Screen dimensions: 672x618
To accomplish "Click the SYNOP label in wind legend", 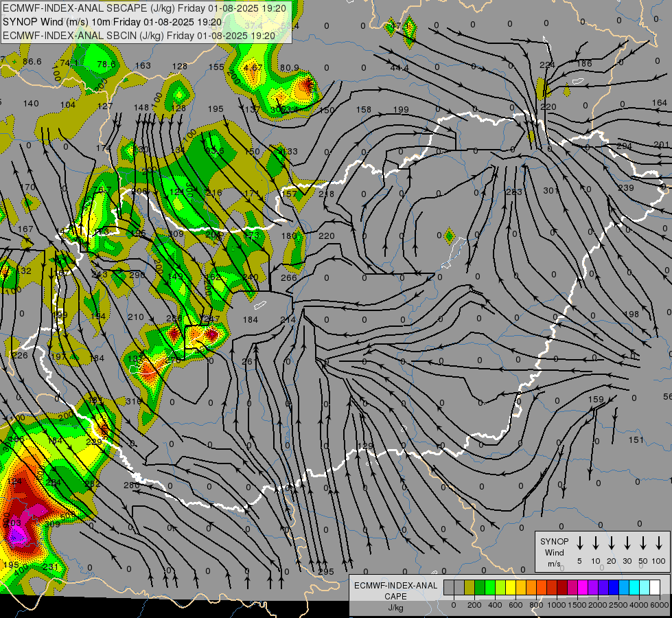I will [x=554, y=542].
